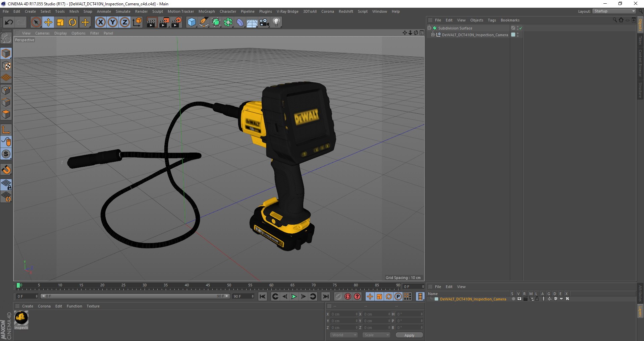
Task: Open Edit Render Settings icon
Action: tap(176, 22)
